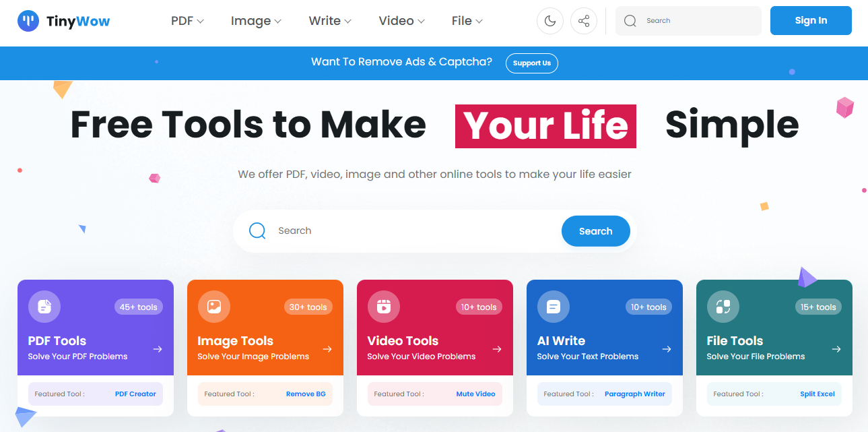868x432 pixels.
Task: Open the Split Excel featured tool
Action: [817, 394]
